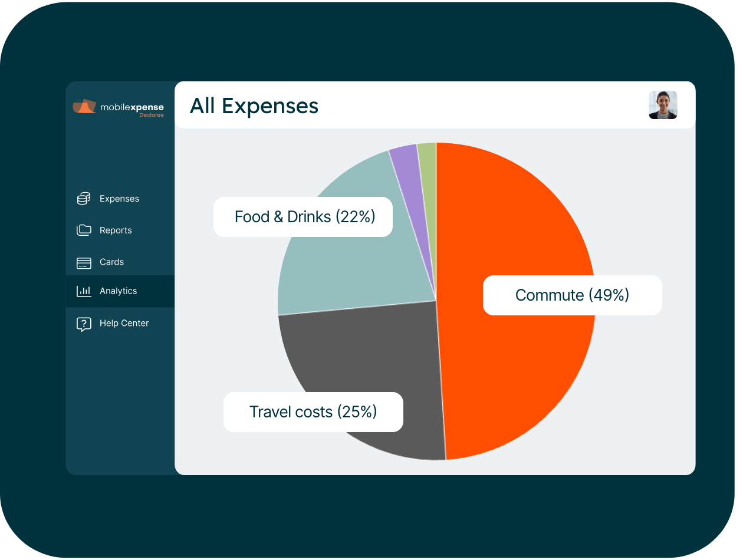Open Cards via the credit card icon

tap(83, 262)
